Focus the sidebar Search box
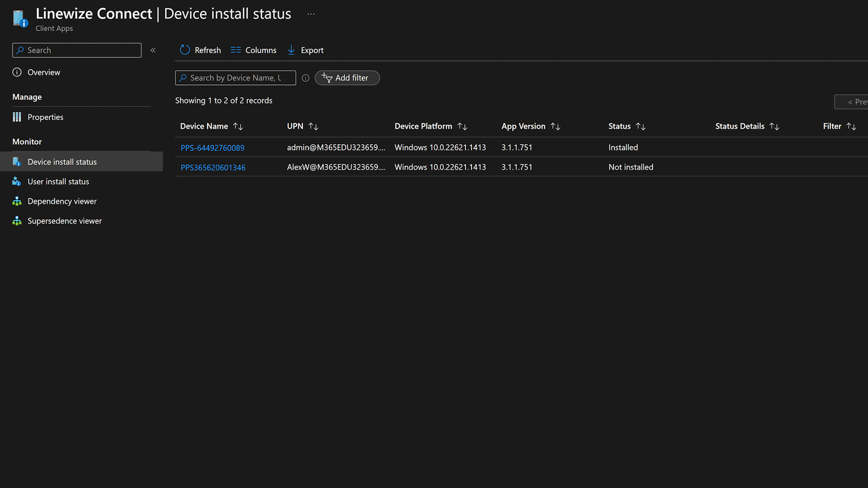Image resolution: width=868 pixels, height=488 pixels. [x=77, y=50]
